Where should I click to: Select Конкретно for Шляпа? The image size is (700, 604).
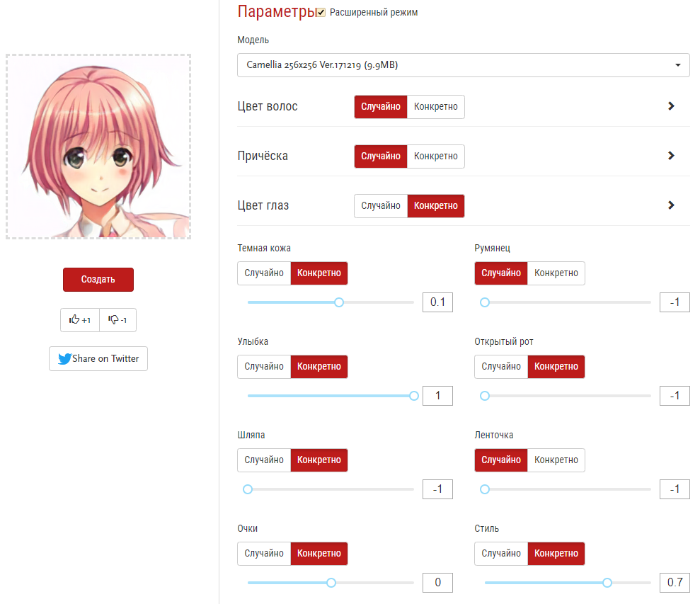coord(319,460)
